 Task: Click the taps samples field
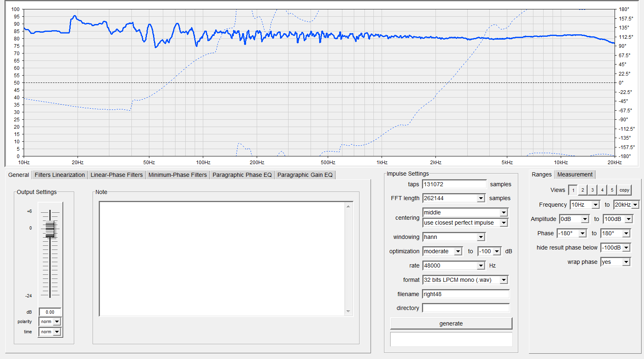[x=454, y=184]
